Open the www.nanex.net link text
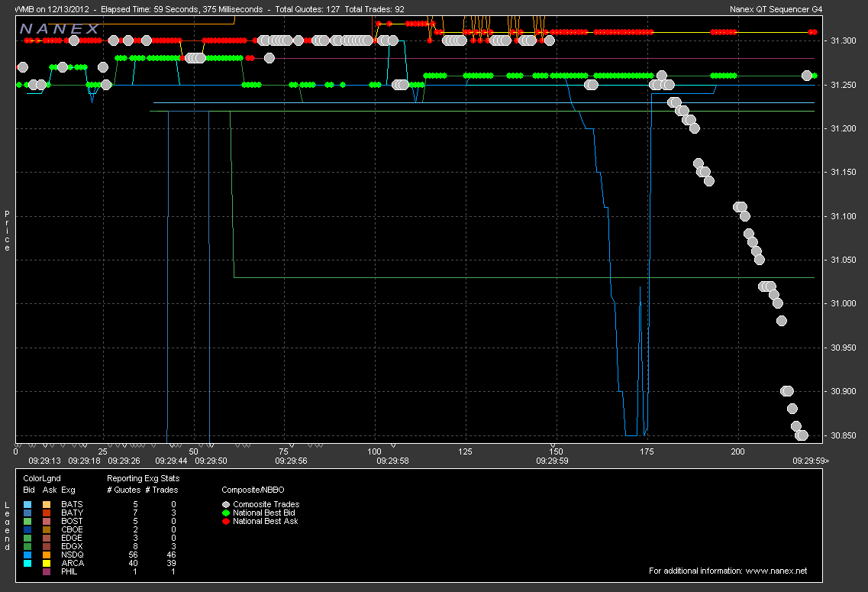 [776, 571]
